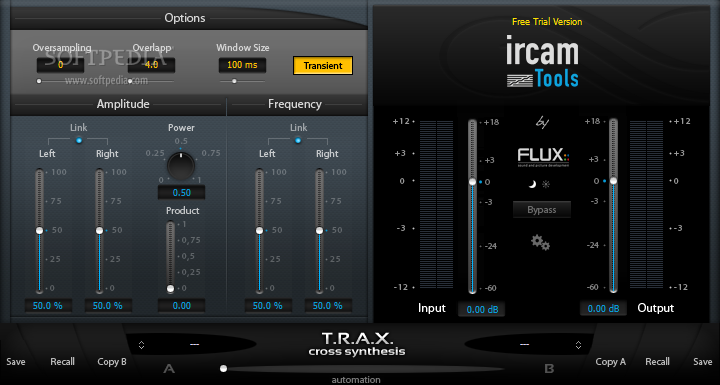720x385 pixels.
Task: Click the Product slider handle
Action: pos(170,289)
